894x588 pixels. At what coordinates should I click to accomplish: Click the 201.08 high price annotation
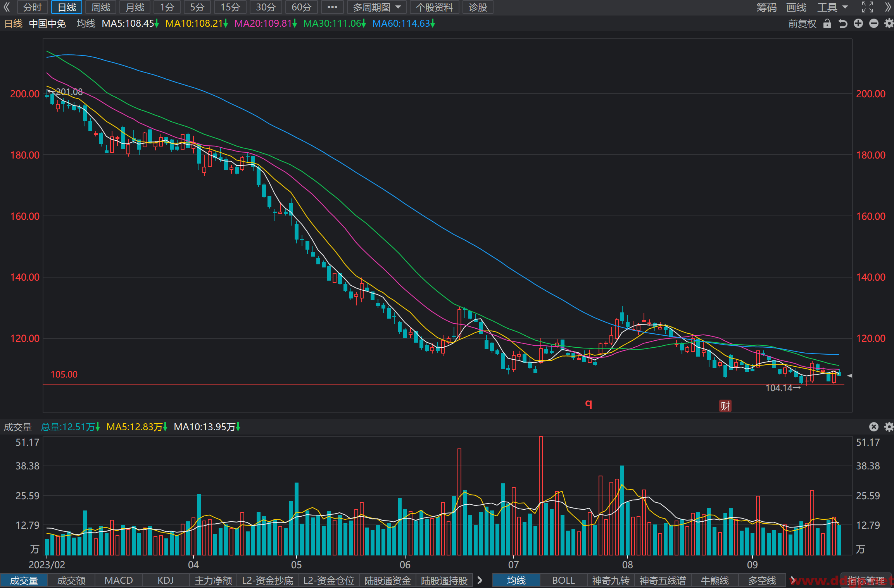tap(69, 92)
